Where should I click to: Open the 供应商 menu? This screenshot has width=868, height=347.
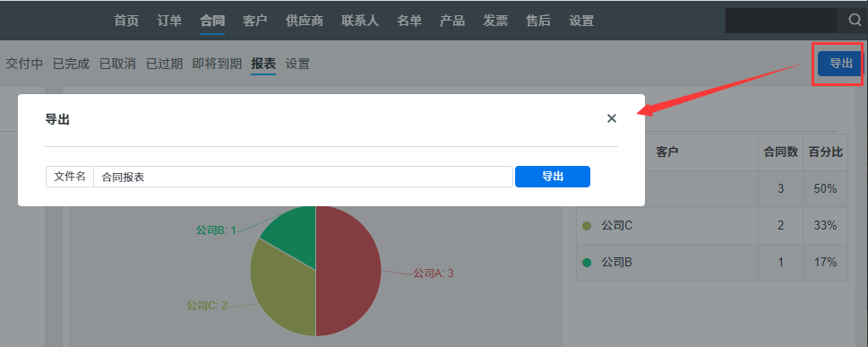coord(305,21)
